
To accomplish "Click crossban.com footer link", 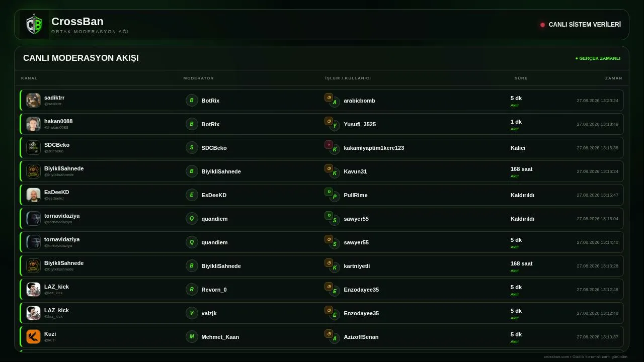I will [x=556, y=356].
